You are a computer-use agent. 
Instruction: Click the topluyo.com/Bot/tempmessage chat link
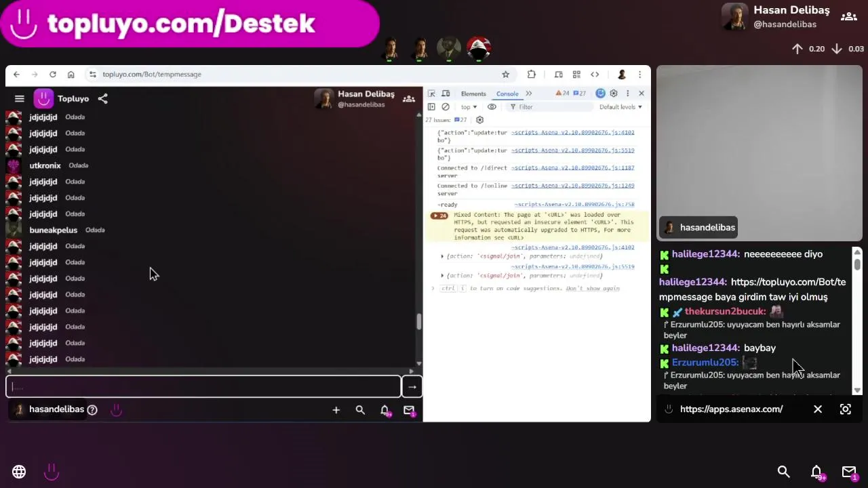pos(753,289)
